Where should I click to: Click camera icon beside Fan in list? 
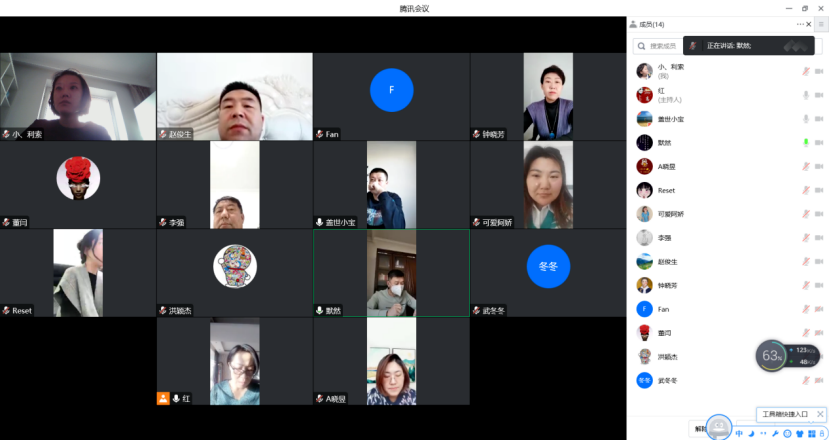[x=819, y=309]
